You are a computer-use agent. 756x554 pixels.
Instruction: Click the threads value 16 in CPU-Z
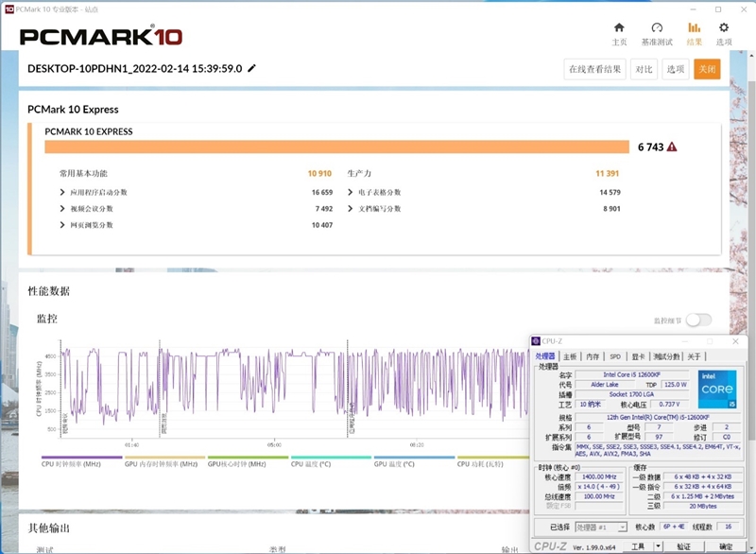(x=728, y=527)
